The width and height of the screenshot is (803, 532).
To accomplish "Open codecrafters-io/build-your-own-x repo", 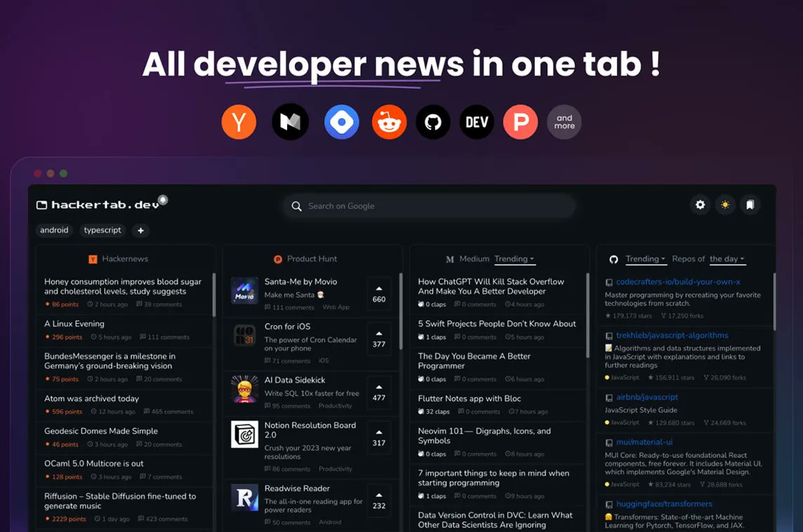I will pyautogui.click(x=677, y=281).
